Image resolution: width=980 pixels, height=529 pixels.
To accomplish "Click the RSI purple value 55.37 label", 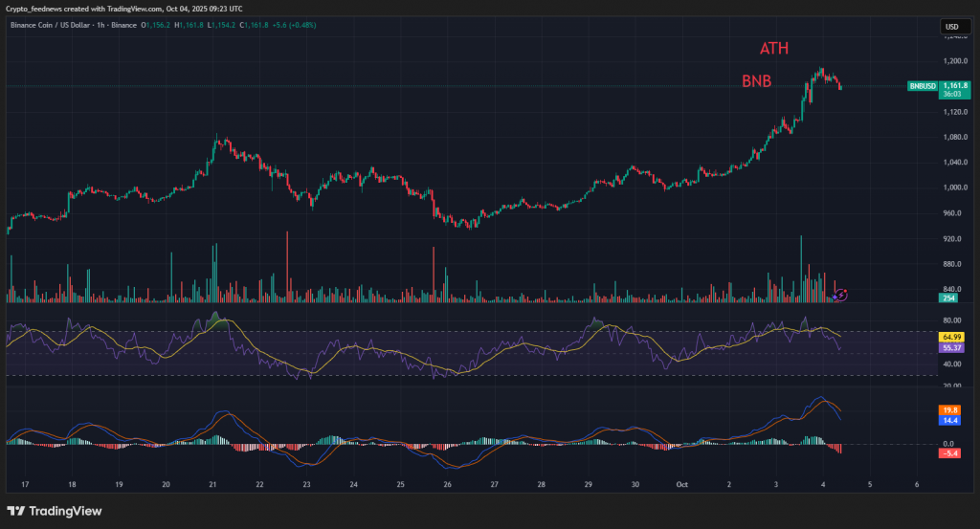I will click(951, 349).
